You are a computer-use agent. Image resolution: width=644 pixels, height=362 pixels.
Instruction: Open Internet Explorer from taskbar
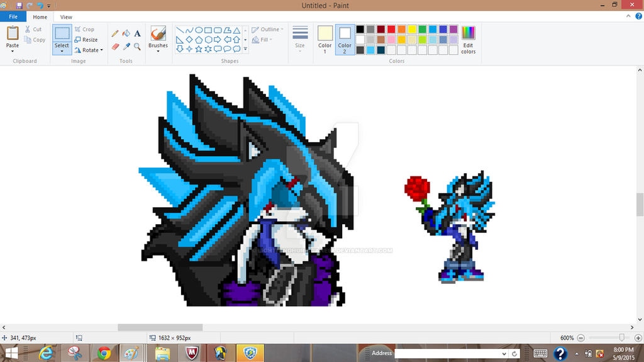(x=46, y=353)
